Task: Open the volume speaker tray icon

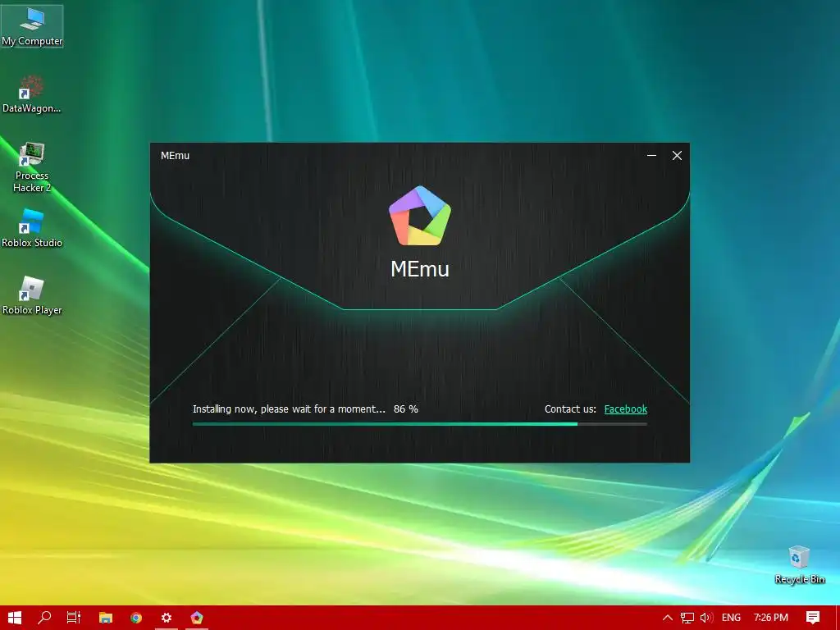Action: [706, 618]
